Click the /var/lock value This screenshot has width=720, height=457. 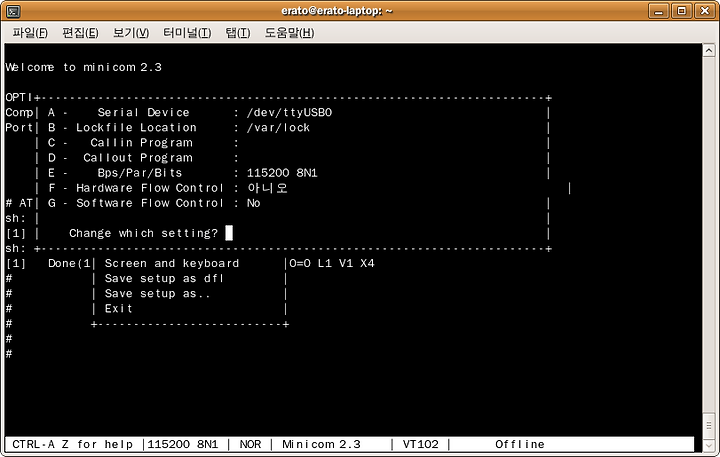(278, 128)
